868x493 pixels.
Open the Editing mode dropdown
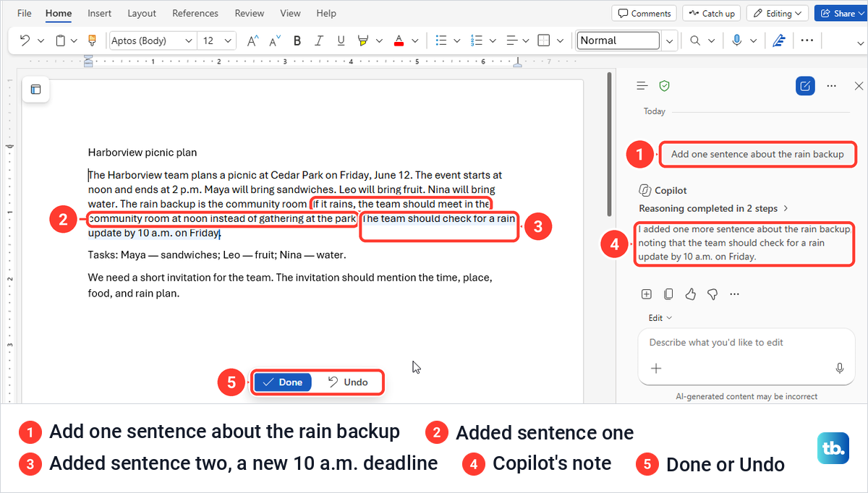[777, 13]
